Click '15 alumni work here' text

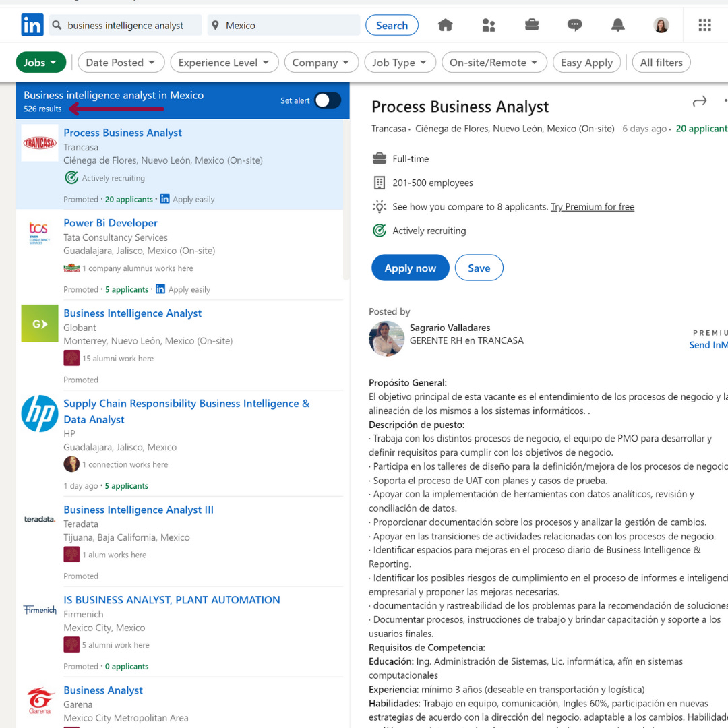[x=118, y=358]
